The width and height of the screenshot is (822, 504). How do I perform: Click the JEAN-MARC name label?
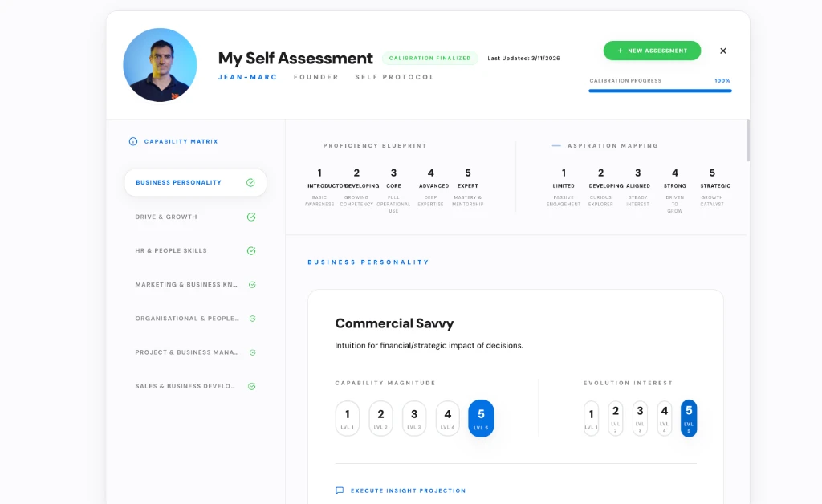point(247,77)
